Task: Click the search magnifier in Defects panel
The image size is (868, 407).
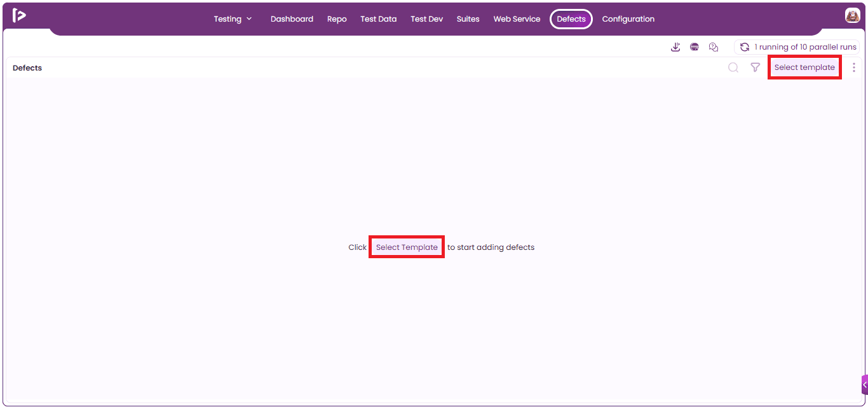Action: pyautogui.click(x=733, y=67)
